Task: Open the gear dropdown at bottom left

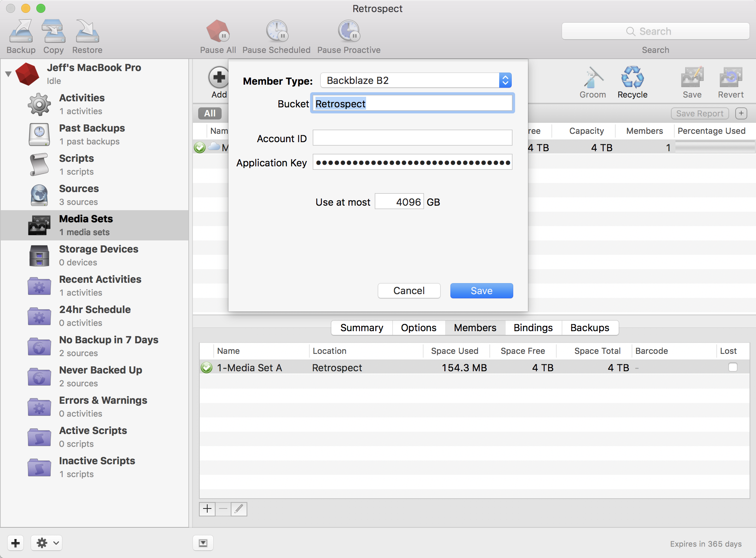Action: click(x=45, y=543)
